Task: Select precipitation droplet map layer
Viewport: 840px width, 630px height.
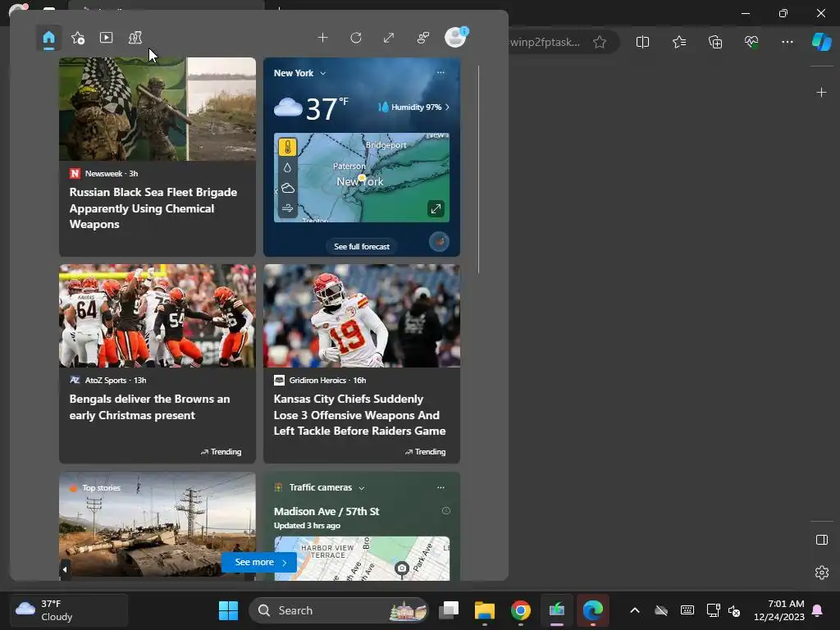Action: tap(287, 167)
